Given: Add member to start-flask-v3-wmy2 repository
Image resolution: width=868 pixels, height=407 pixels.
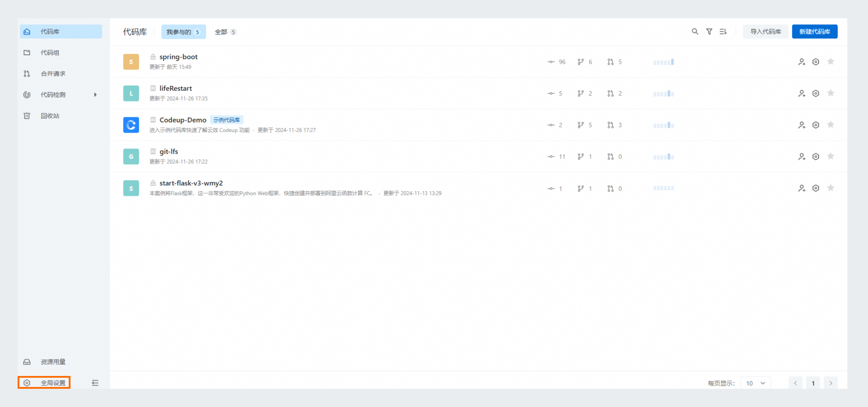Looking at the screenshot, I should 802,189.
